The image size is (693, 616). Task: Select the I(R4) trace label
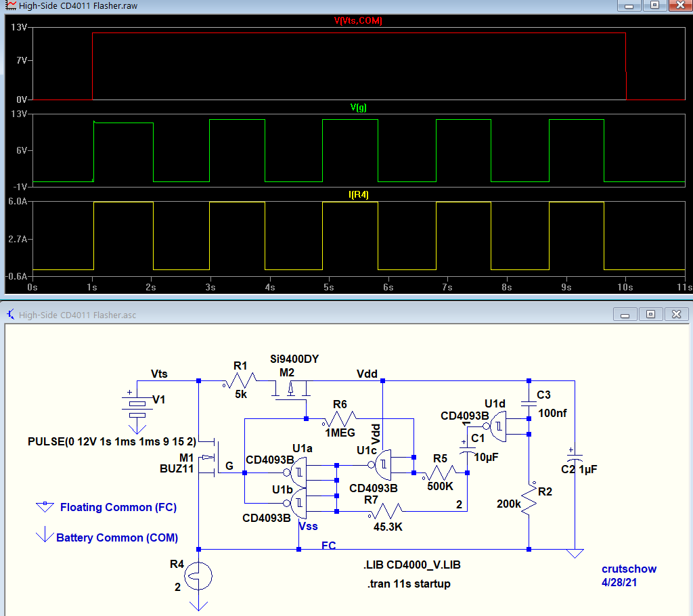(359, 194)
